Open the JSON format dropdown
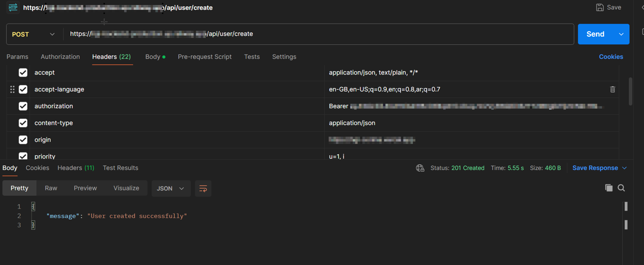Screen dimensions: 644x265 click(171, 188)
